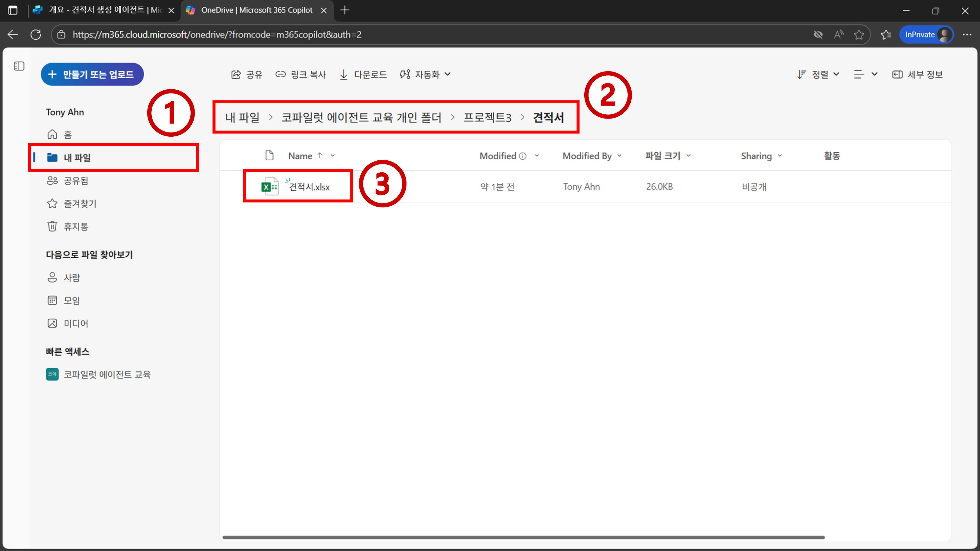Open the 세부 정보 details pane
Image resolution: width=980 pixels, height=551 pixels.
(918, 74)
